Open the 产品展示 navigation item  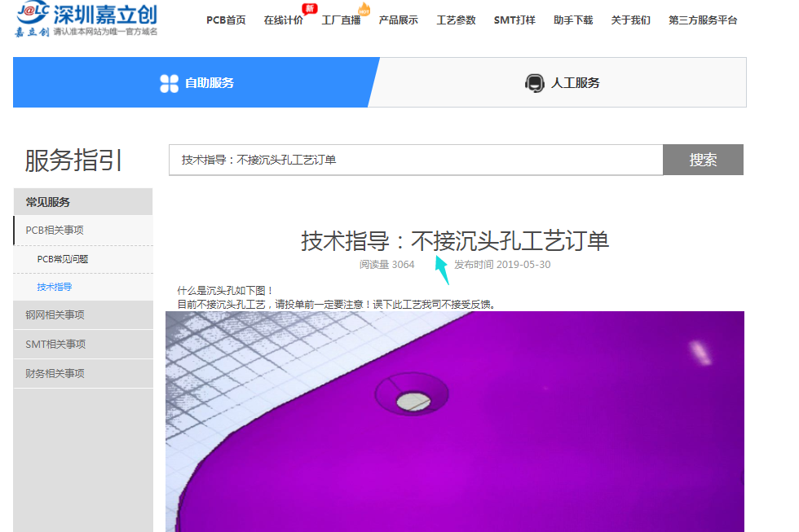pos(399,20)
